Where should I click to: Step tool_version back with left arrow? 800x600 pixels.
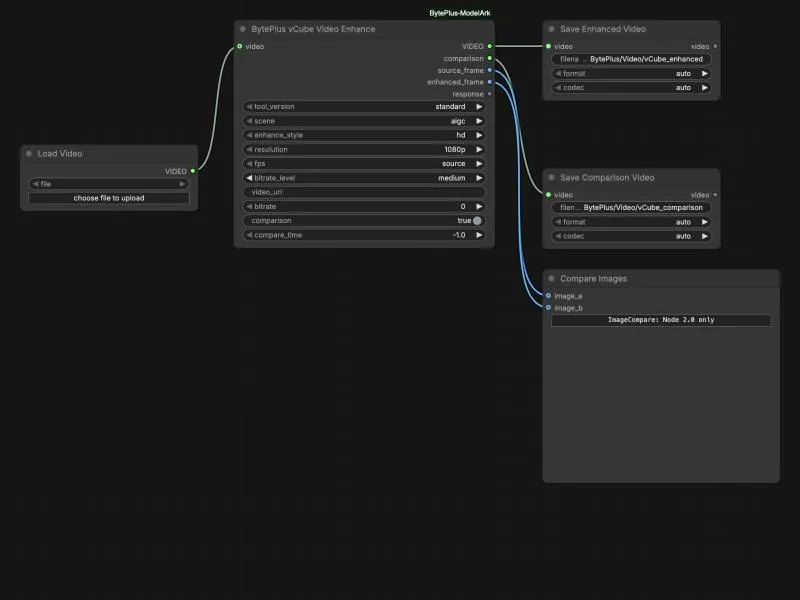pos(249,107)
